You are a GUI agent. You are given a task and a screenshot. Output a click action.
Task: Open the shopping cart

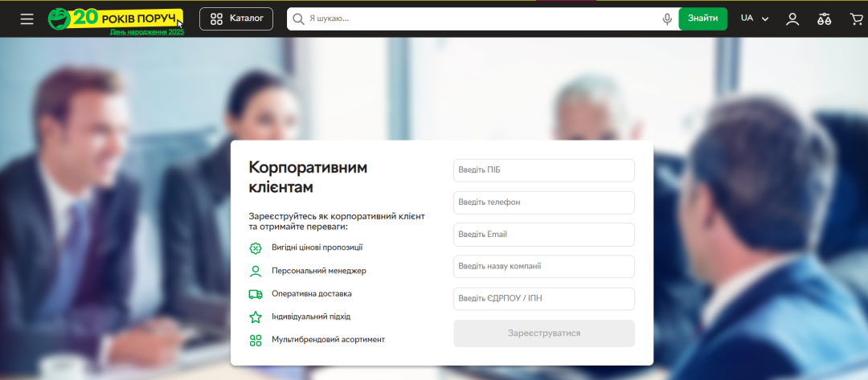[856, 18]
